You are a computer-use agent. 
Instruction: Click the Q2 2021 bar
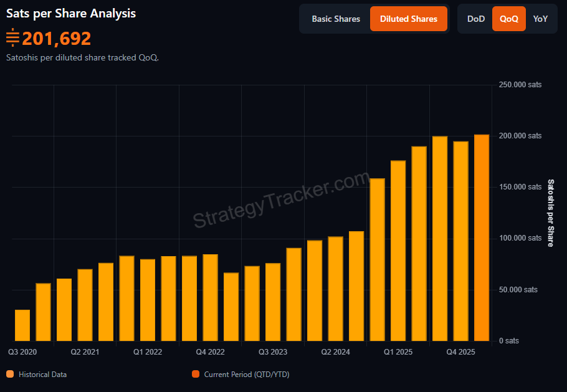85,305
